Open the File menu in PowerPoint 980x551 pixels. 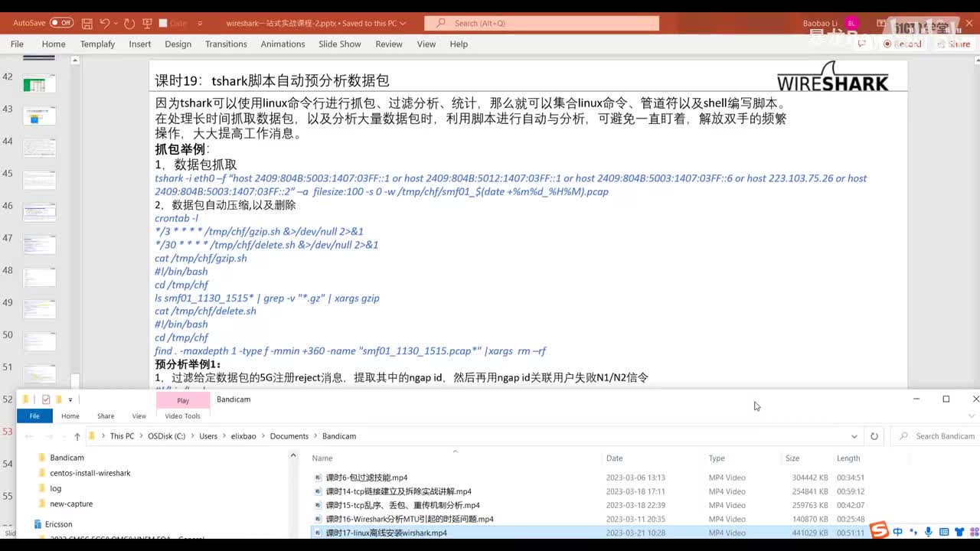(17, 44)
